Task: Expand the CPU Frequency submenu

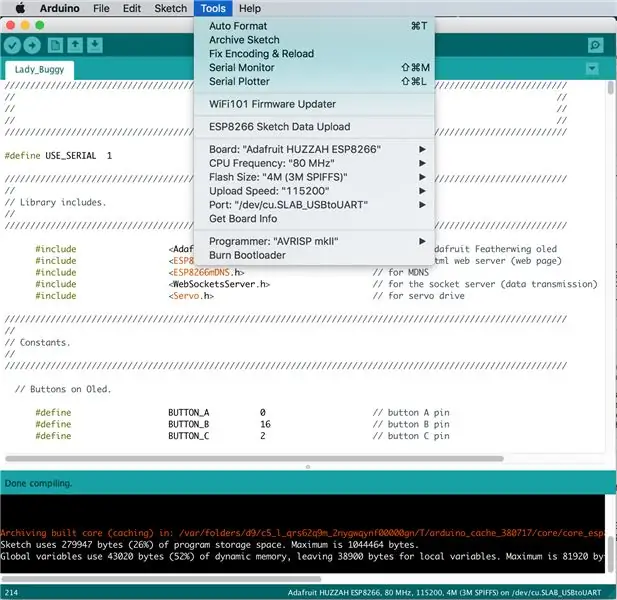Action: [x=315, y=163]
